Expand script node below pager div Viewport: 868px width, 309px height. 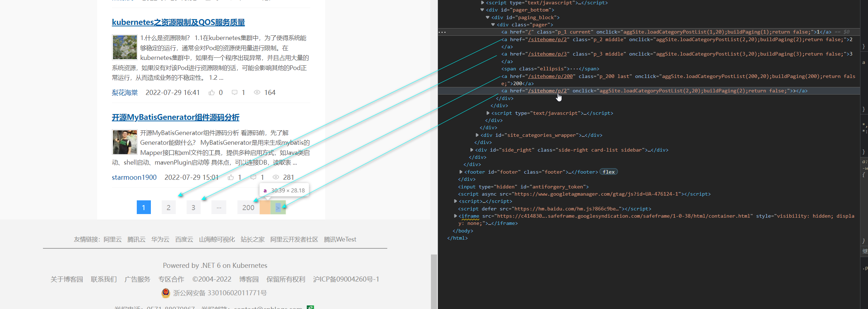[488, 113]
